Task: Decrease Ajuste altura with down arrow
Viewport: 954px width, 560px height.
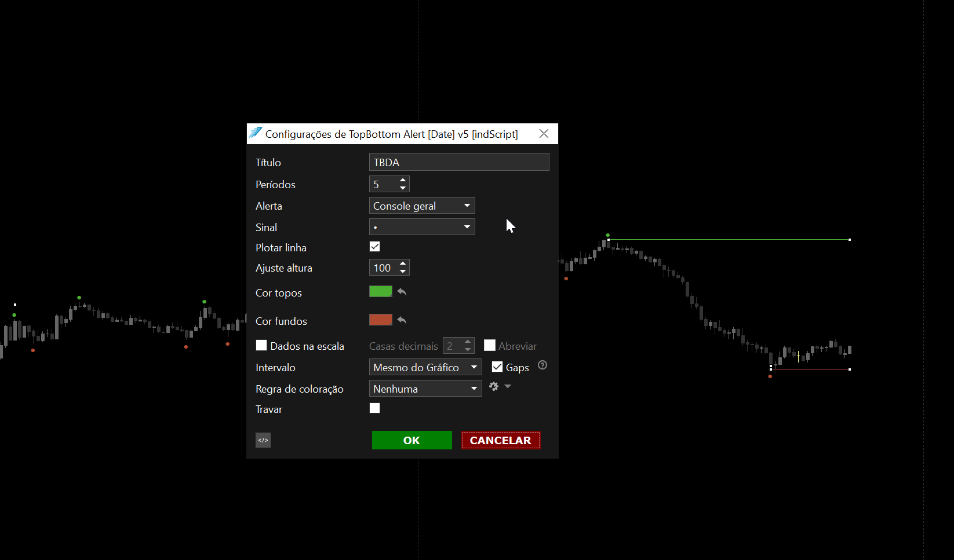Action: [403, 272]
